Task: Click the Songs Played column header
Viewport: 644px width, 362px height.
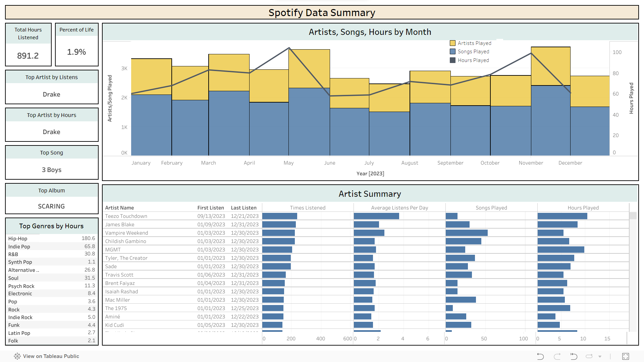Action: point(491,208)
